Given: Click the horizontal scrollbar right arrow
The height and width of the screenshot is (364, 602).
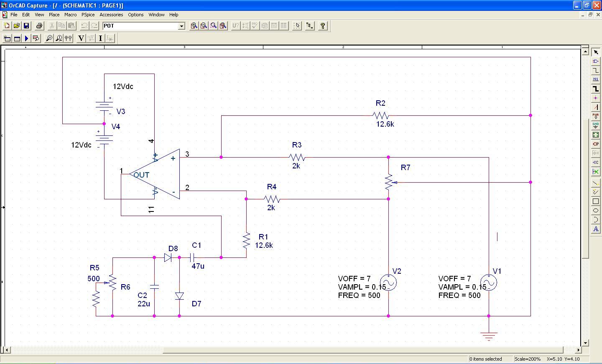Looking at the screenshot, I should (x=579, y=350).
